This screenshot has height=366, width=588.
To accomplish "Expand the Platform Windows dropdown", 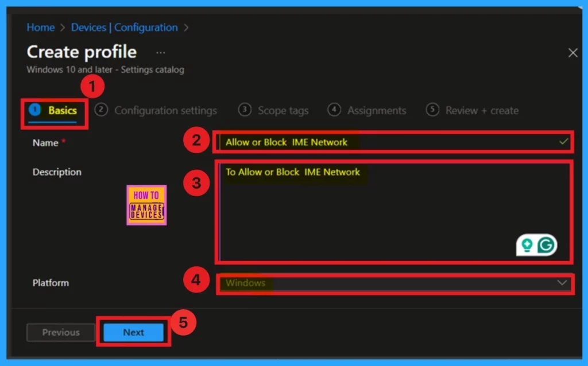I will pyautogui.click(x=395, y=283).
